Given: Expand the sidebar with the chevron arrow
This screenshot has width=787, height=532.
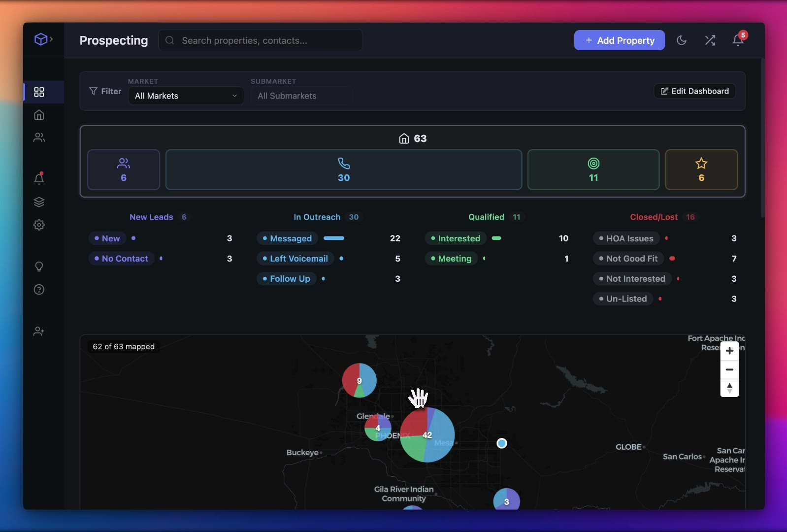Looking at the screenshot, I should coord(51,39).
